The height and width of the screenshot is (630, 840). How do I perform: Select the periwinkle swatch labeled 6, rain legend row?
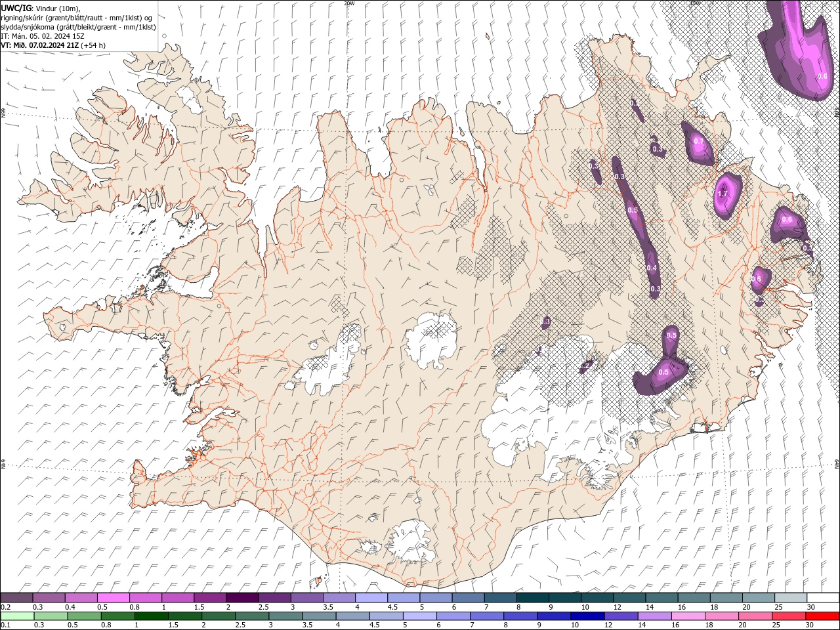pyautogui.click(x=453, y=616)
